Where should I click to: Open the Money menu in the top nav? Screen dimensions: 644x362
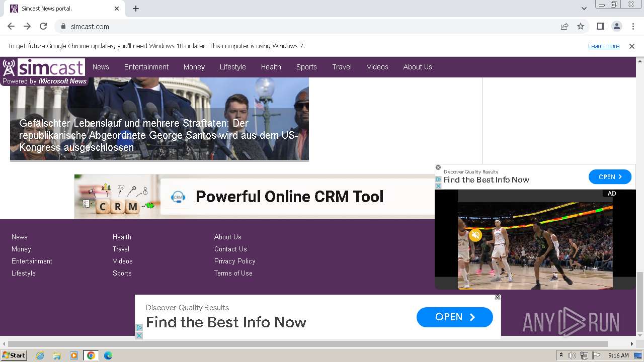coord(194,67)
